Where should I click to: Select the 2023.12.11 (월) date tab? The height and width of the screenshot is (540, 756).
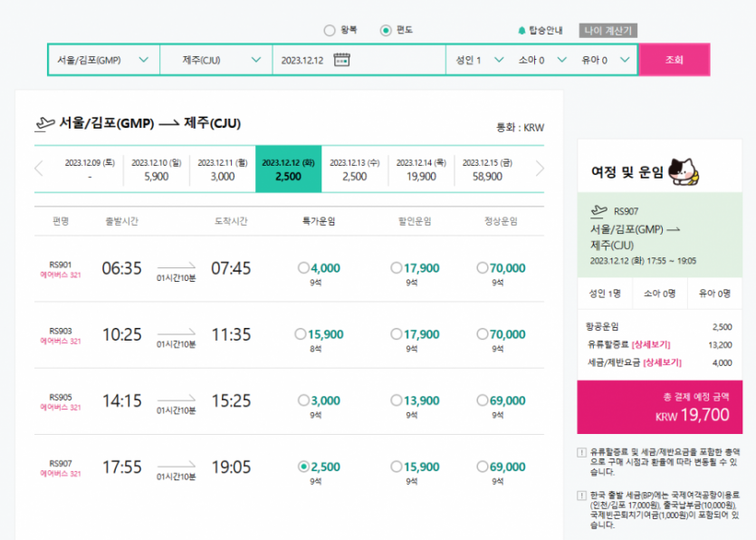pos(223,169)
